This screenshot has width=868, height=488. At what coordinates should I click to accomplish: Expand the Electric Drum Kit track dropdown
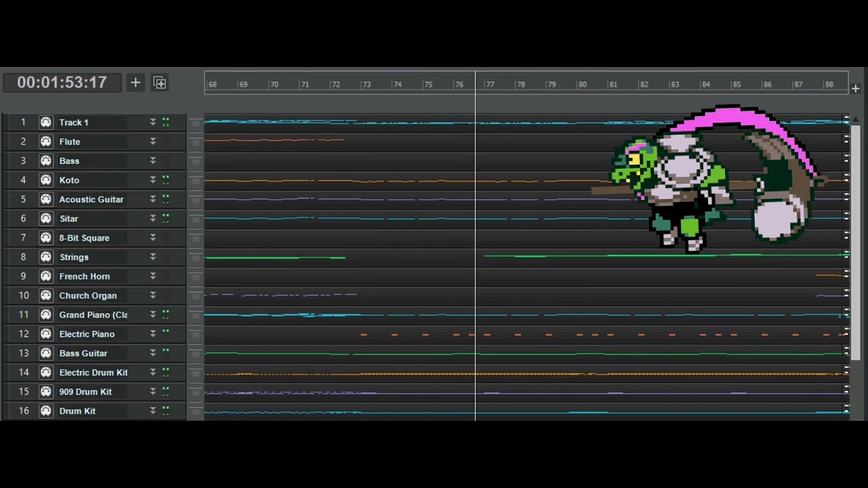[153, 373]
